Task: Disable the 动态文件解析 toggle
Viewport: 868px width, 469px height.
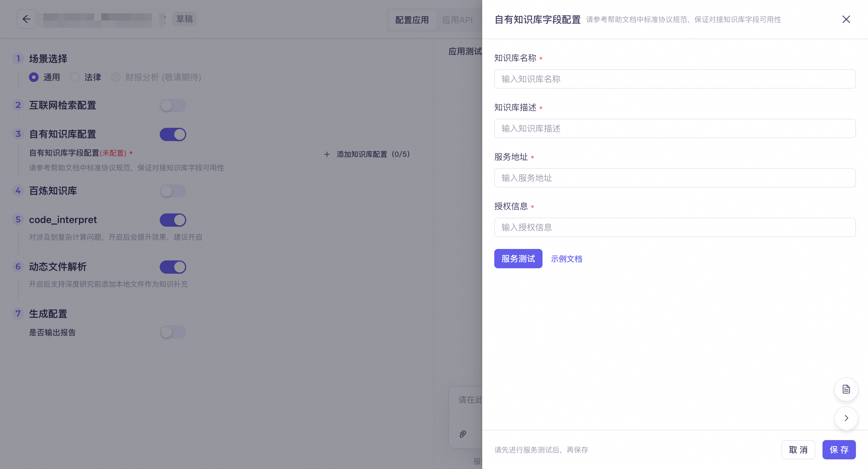Action: [x=173, y=267]
